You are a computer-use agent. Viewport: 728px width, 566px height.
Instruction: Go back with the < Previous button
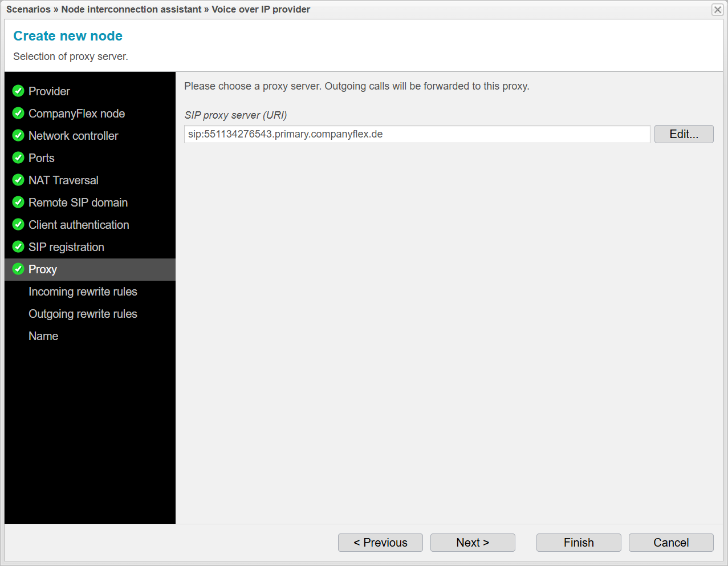380,543
